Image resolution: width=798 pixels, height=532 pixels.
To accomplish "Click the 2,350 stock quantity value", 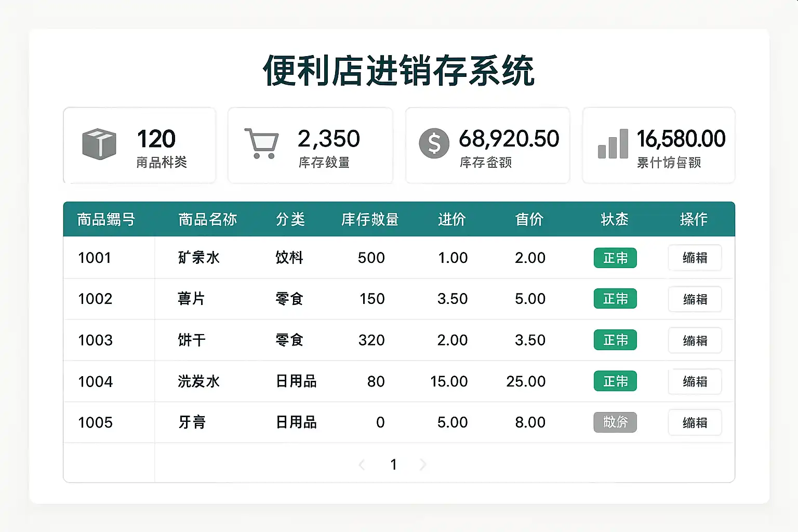I will coord(328,139).
